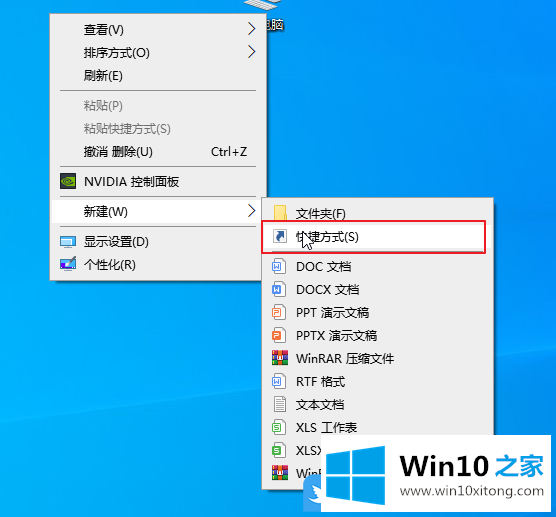This screenshot has width=556, height=517.
Task: Open the 排序方式(O) menu item
Action: coord(158,52)
